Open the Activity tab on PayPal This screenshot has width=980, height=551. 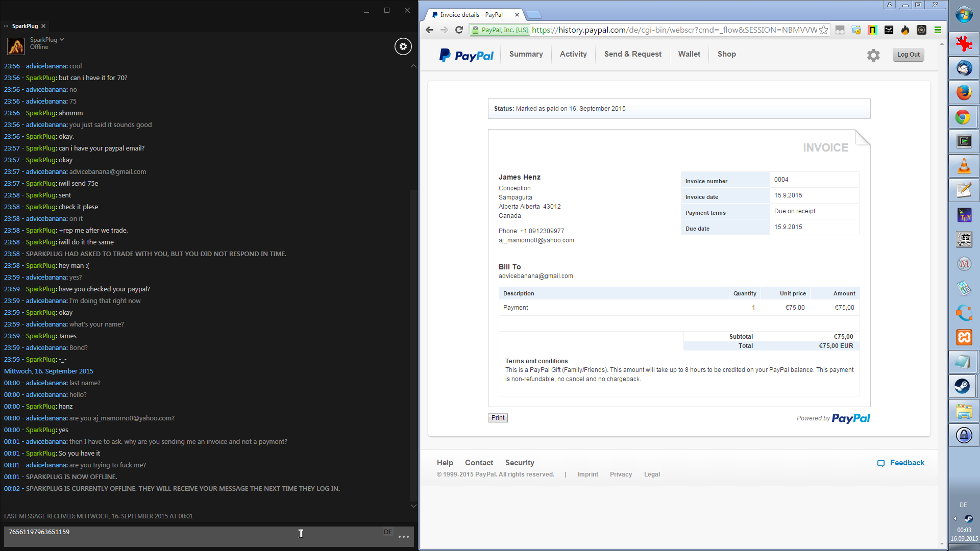point(573,54)
